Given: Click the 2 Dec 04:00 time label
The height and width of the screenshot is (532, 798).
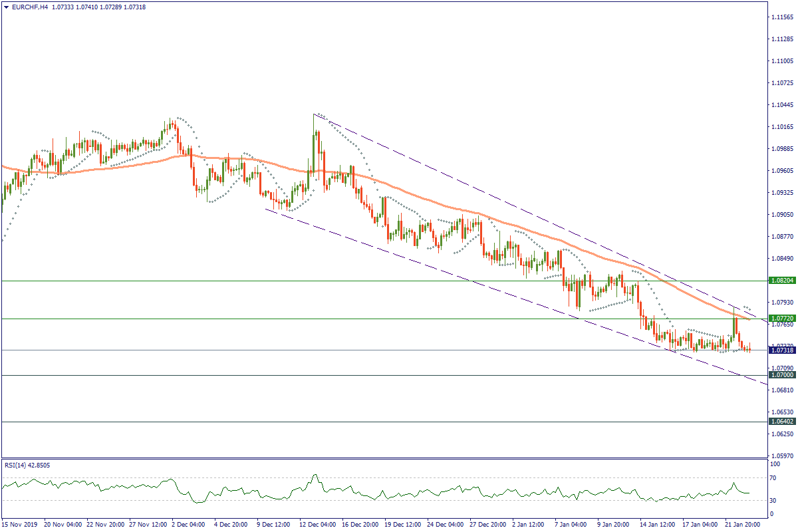Looking at the screenshot, I should [x=188, y=525].
